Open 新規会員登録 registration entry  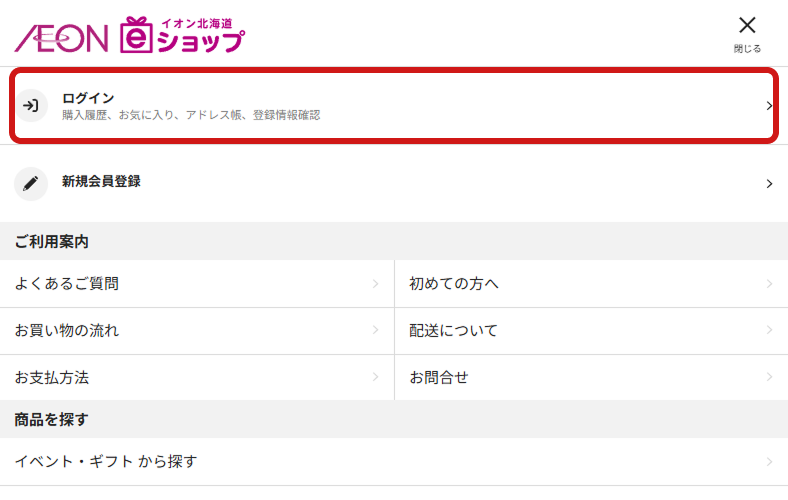click(x=101, y=182)
